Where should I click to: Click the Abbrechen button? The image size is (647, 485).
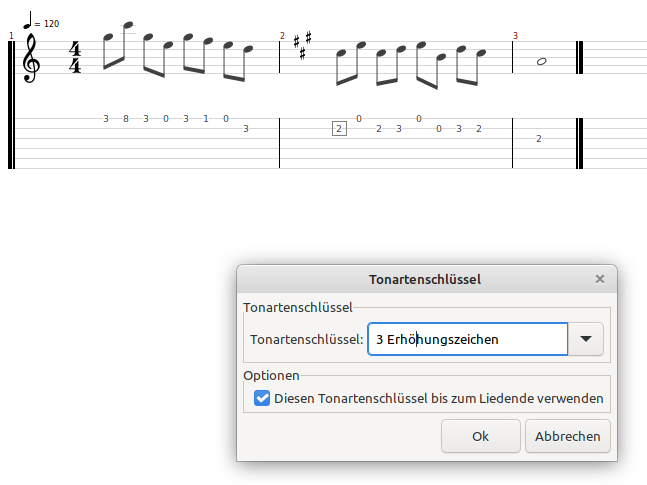568,436
